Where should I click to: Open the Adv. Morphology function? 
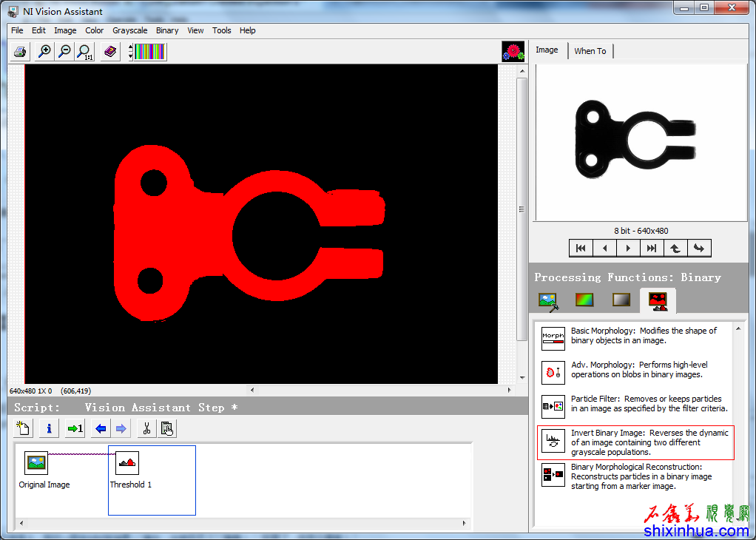coord(553,372)
